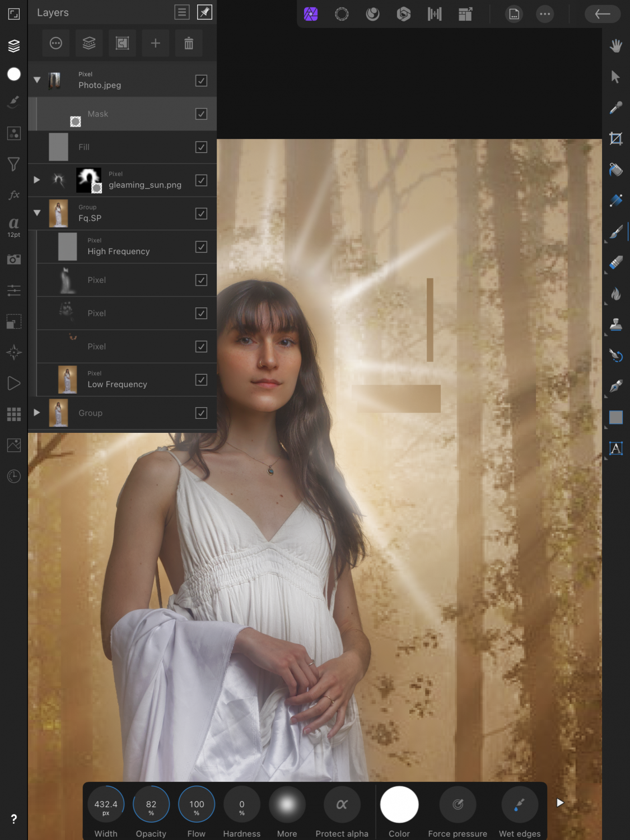Open the three-dots more menu in top toolbar
630x840 pixels.
(x=545, y=14)
